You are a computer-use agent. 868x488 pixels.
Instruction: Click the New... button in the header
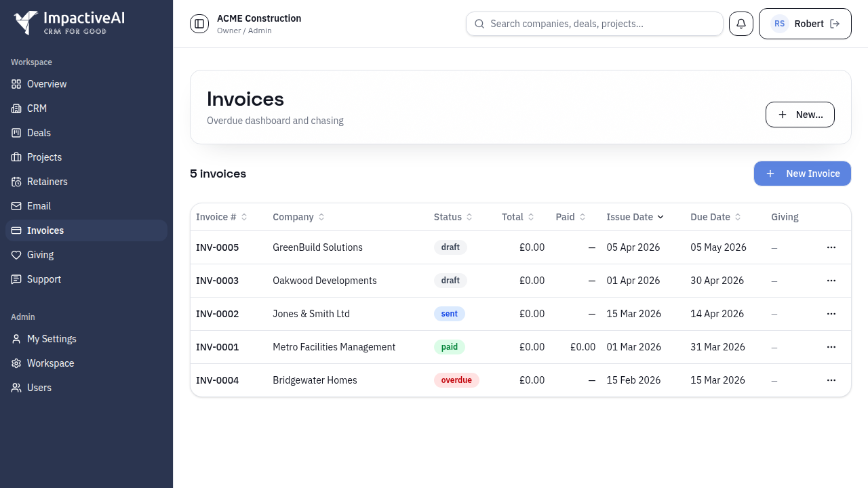pos(800,115)
